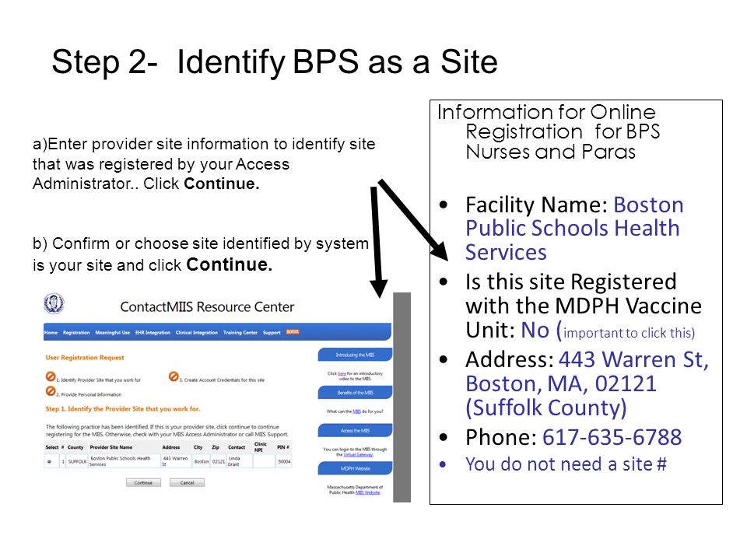Click the phone number 617-635-6788

tap(612, 436)
